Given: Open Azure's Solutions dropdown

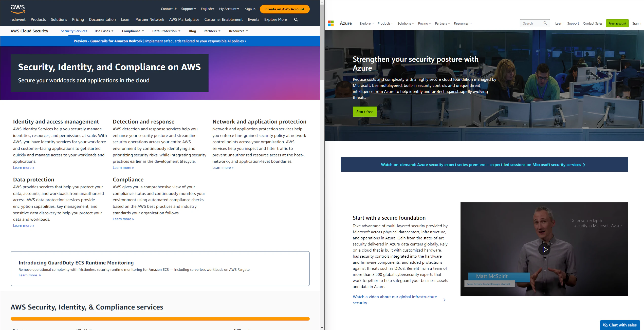Looking at the screenshot, I should click(x=405, y=23).
